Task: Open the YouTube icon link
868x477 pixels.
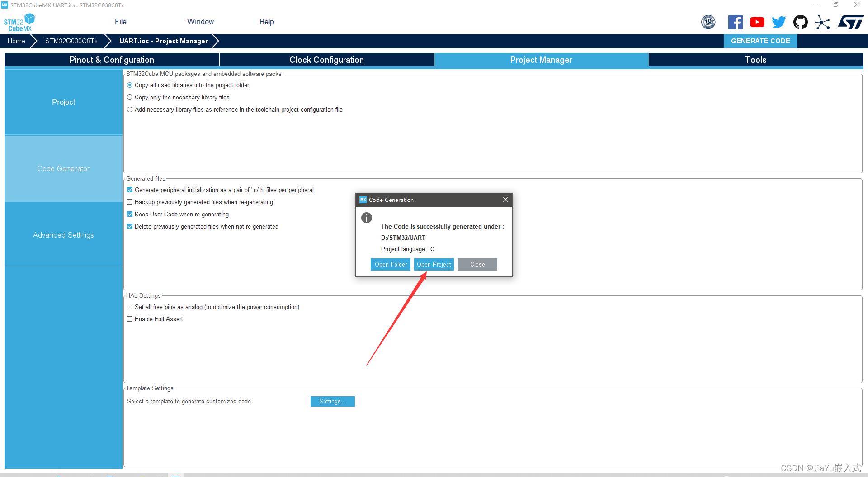Action: (x=757, y=22)
